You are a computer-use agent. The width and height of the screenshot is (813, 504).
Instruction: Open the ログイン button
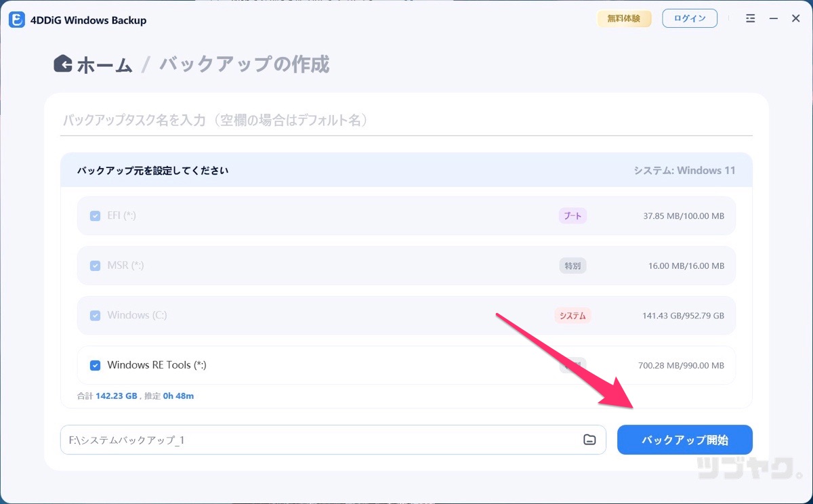(x=690, y=18)
